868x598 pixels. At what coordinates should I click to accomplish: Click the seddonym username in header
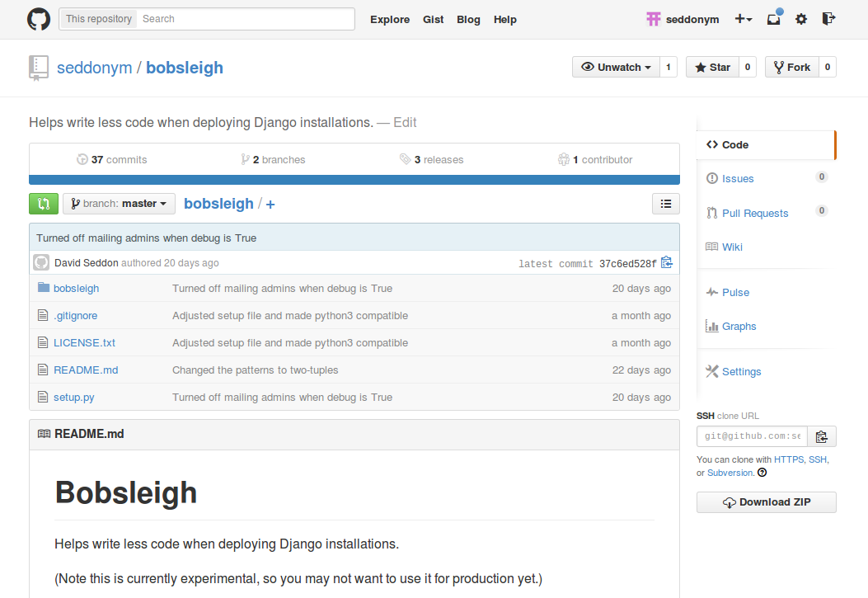692,19
